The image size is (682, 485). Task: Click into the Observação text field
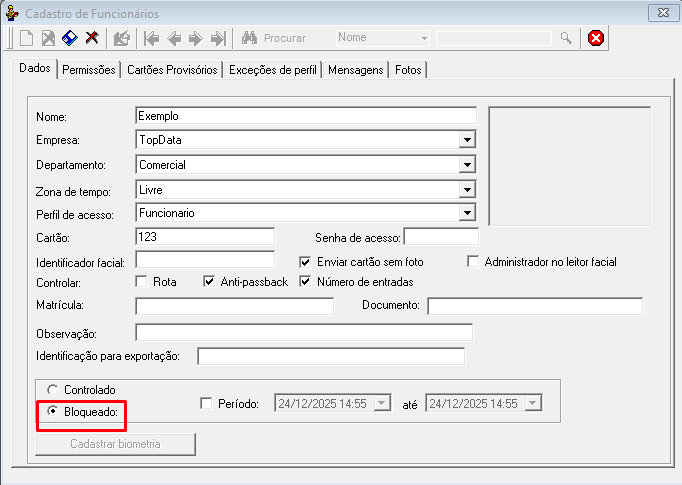(303, 332)
